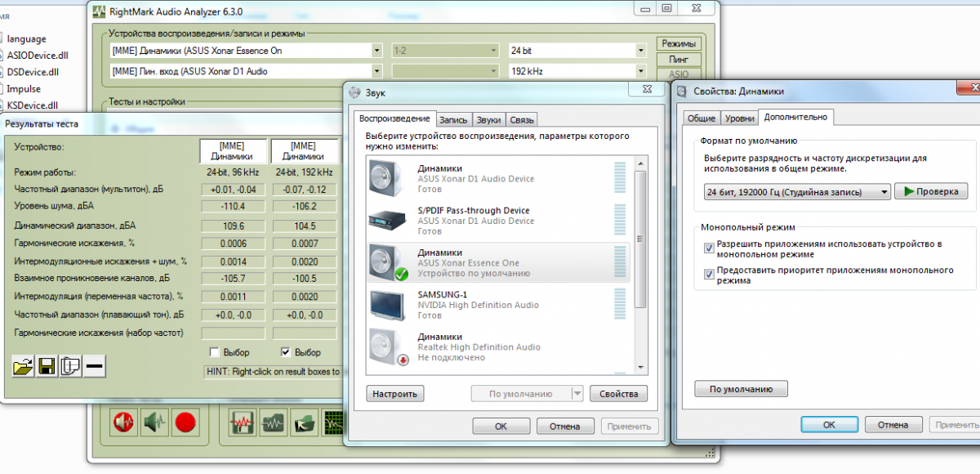Click the red circle record button
980x474 pixels.
coord(185,422)
